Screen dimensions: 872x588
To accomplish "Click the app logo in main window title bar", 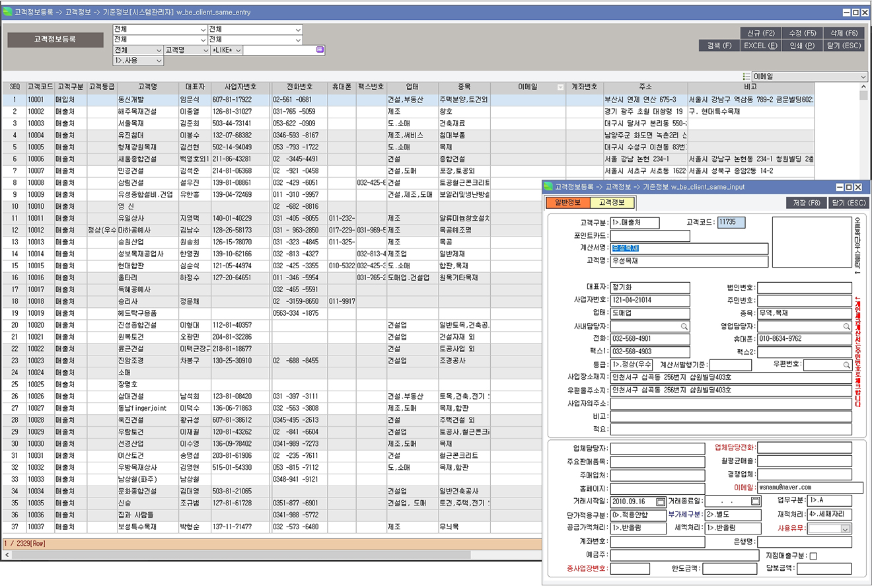I will 8,12.
